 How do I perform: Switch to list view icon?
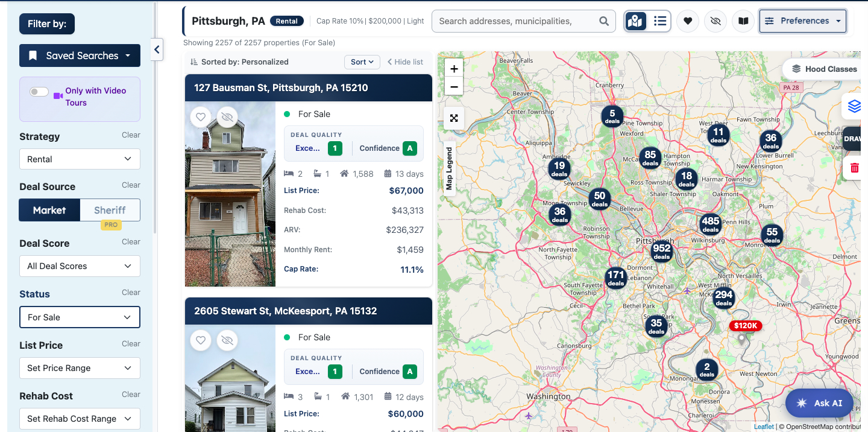coord(659,21)
